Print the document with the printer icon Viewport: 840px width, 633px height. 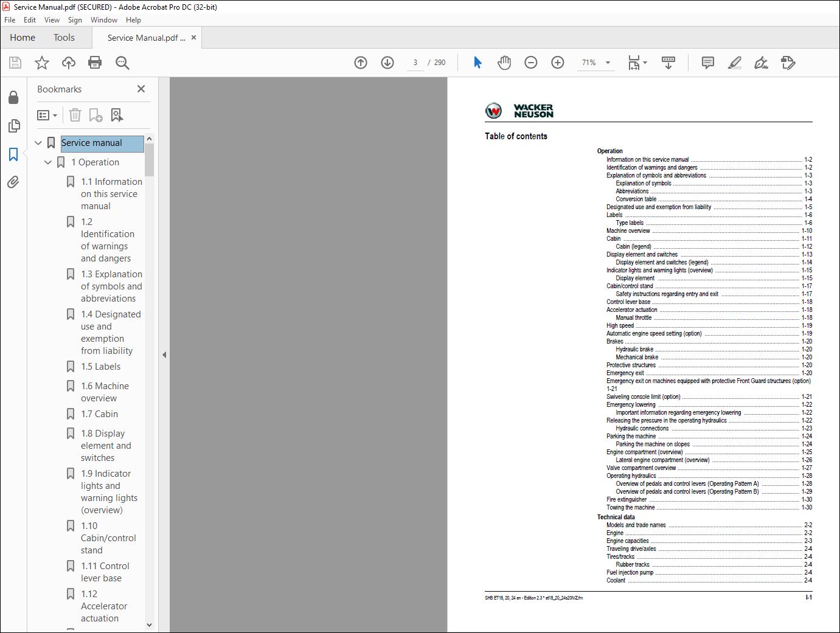(95, 63)
